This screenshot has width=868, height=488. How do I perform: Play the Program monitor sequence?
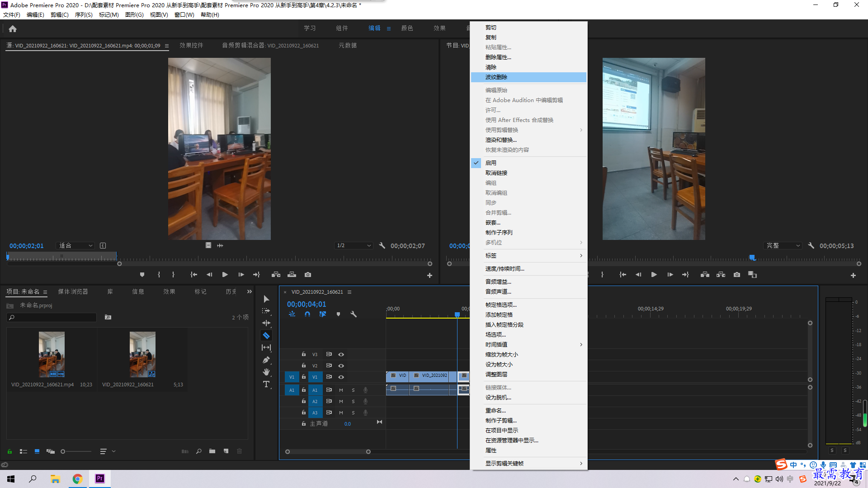click(x=654, y=275)
